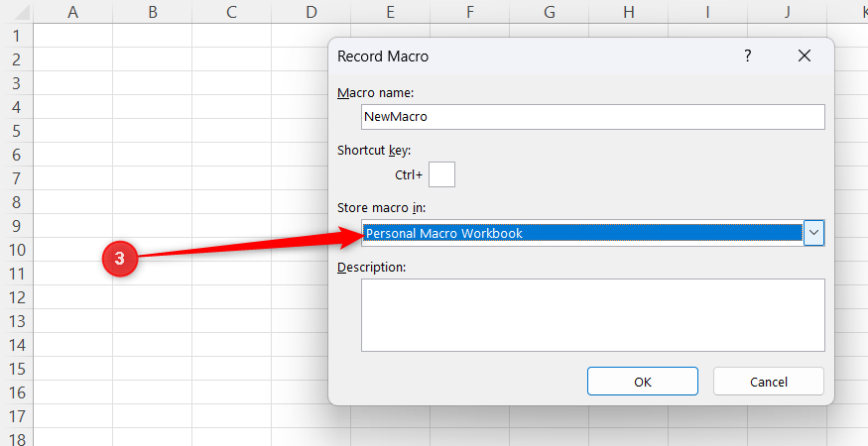This screenshot has height=446, width=868.
Task: Close the Record Macro dialog
Action: click(x=805, y=56)
